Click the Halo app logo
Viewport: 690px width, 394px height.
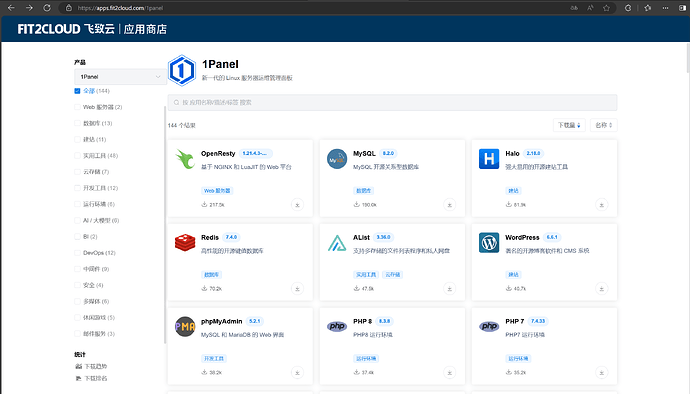[x=489, y=159]
